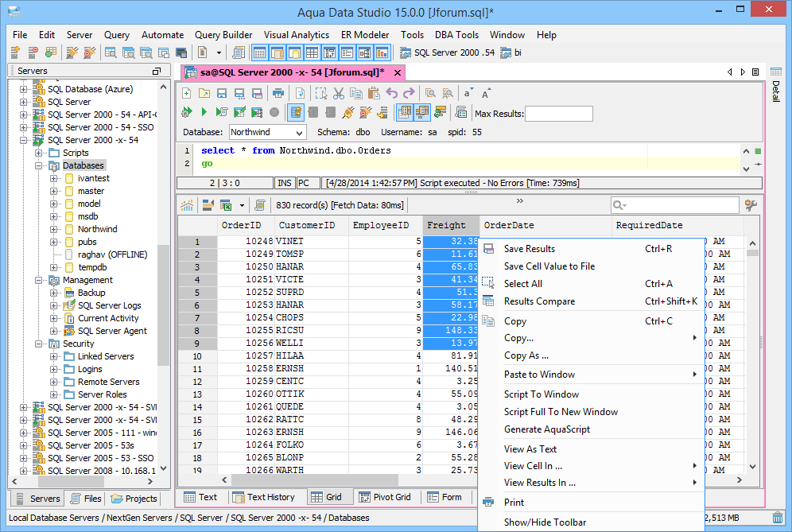The width and height of the screenshot is (792, 532).
Task: Click the Redo arrow icon
Action: pyautogui.click(x=409, y=94)
